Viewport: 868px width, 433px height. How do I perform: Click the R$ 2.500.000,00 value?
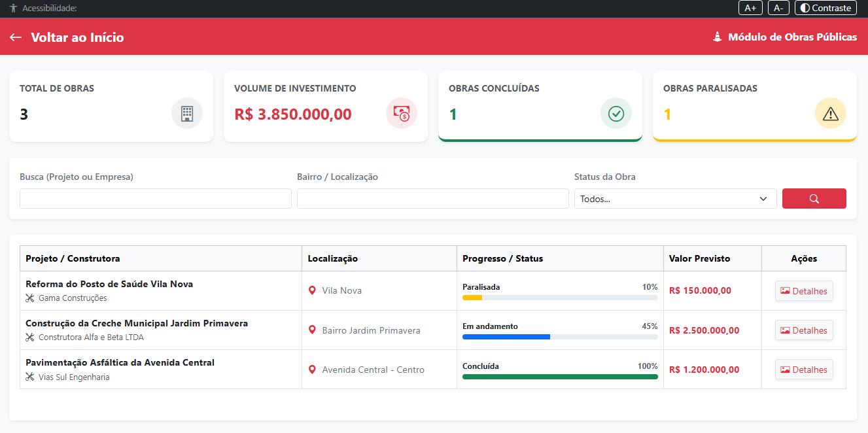click(704, 330)
